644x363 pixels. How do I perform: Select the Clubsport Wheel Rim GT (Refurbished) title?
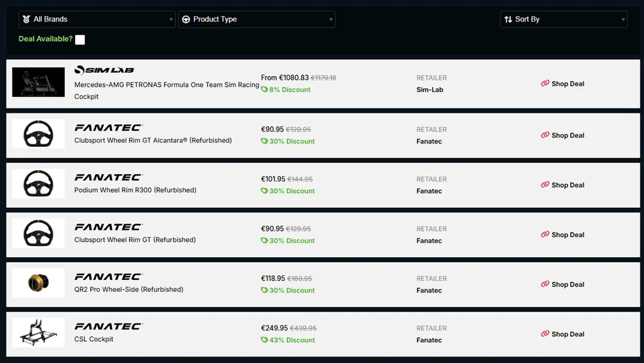135,239
